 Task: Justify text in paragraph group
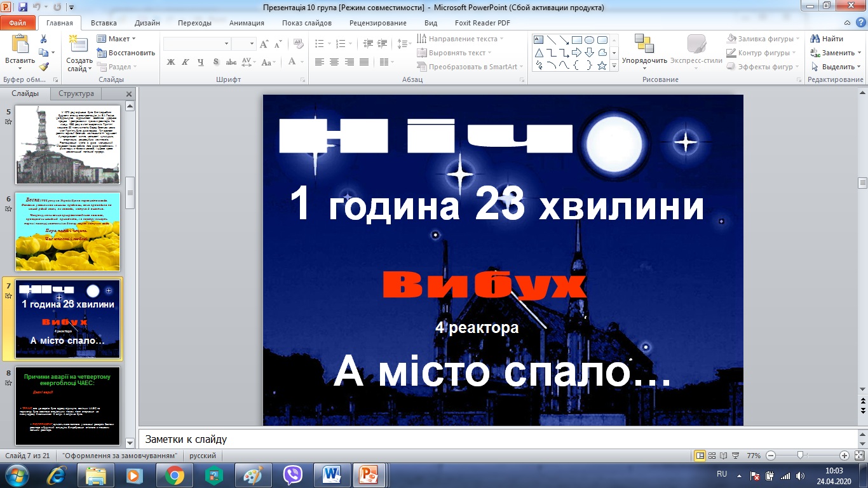[x=364, y=62]
